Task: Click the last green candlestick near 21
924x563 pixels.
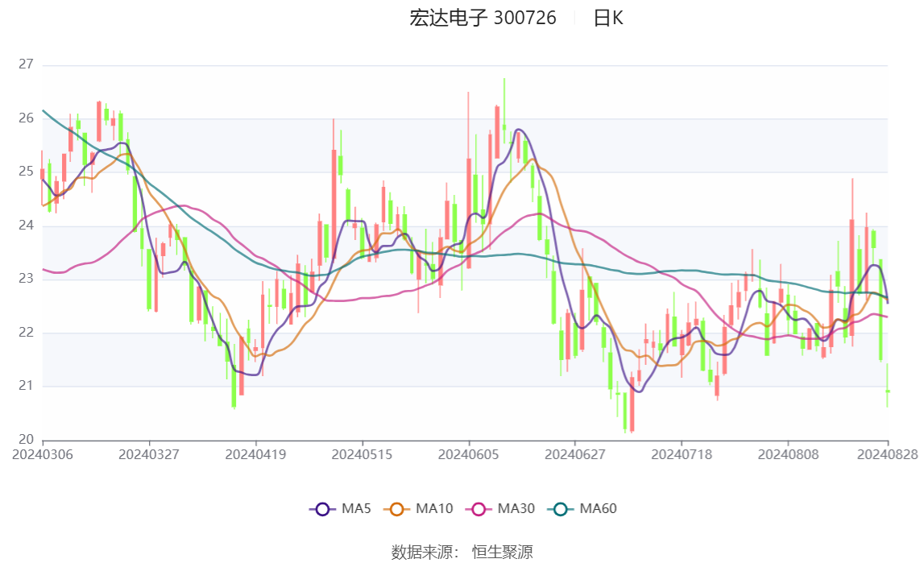Action: tap(888, 391)
